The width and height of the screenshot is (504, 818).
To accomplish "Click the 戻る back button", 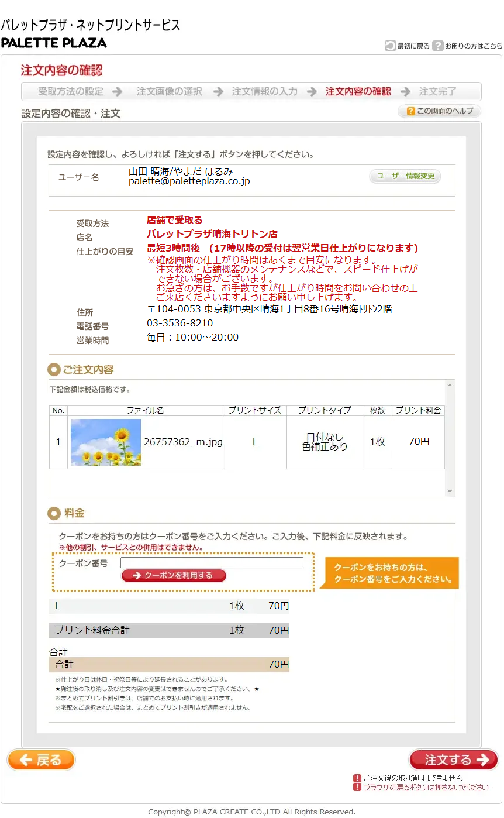I will pyautogui.click(x=41, y=760).
